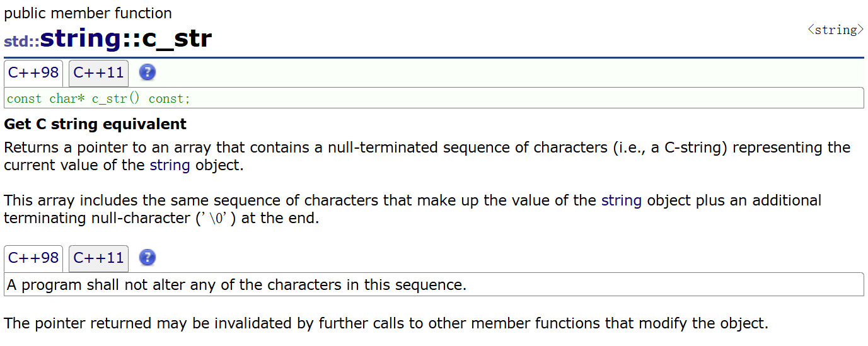The height and width of the screenshot is (346, 868).
Task: Select the C++98 tab above the function signature
Action: 33,72
